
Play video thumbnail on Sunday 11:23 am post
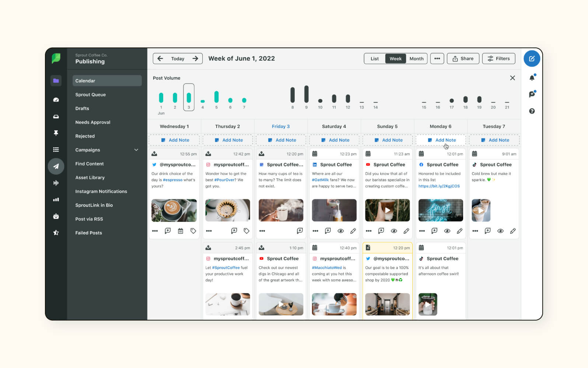[x=387, y=210]
